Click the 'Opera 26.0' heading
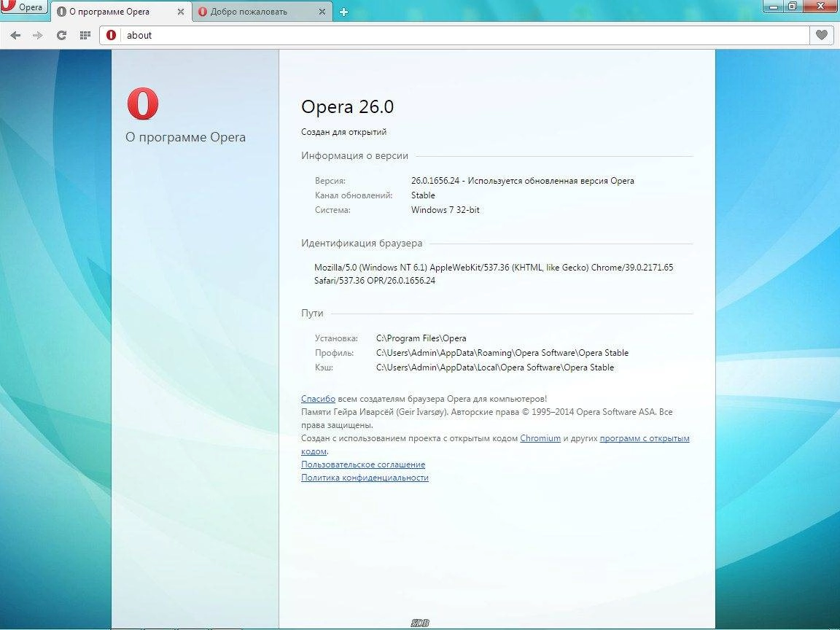The image size is (840, 630). click(347, 106)
